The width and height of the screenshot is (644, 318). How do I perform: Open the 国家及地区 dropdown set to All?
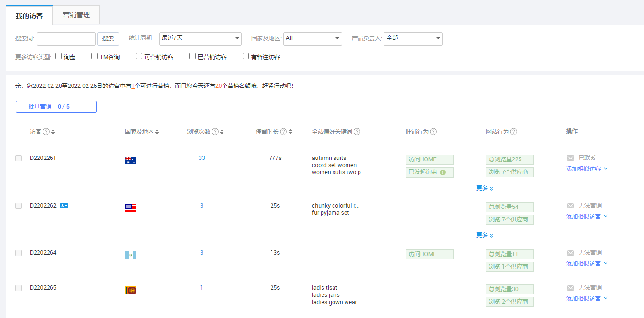[x=312, y=38]
